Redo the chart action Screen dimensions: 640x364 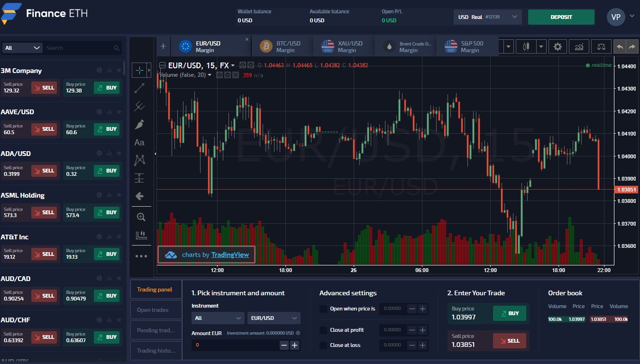pyautogui.click(x=632, y=46)
